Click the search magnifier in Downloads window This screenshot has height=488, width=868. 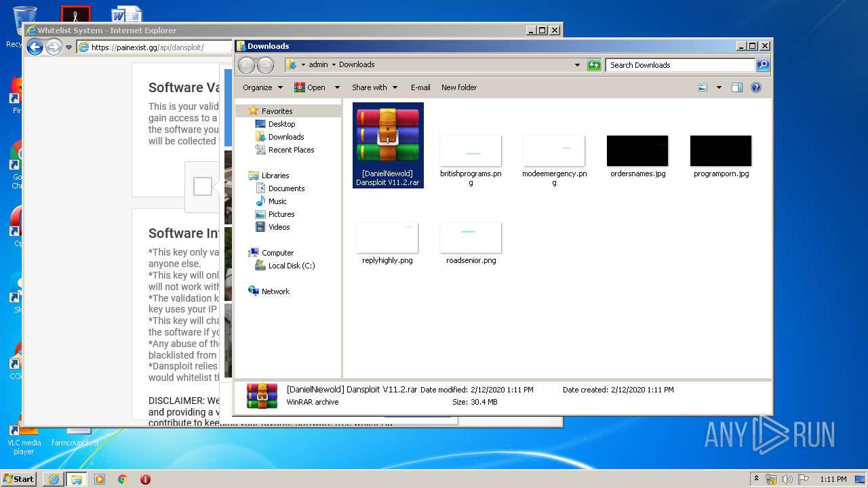click(x=763, y=65)
